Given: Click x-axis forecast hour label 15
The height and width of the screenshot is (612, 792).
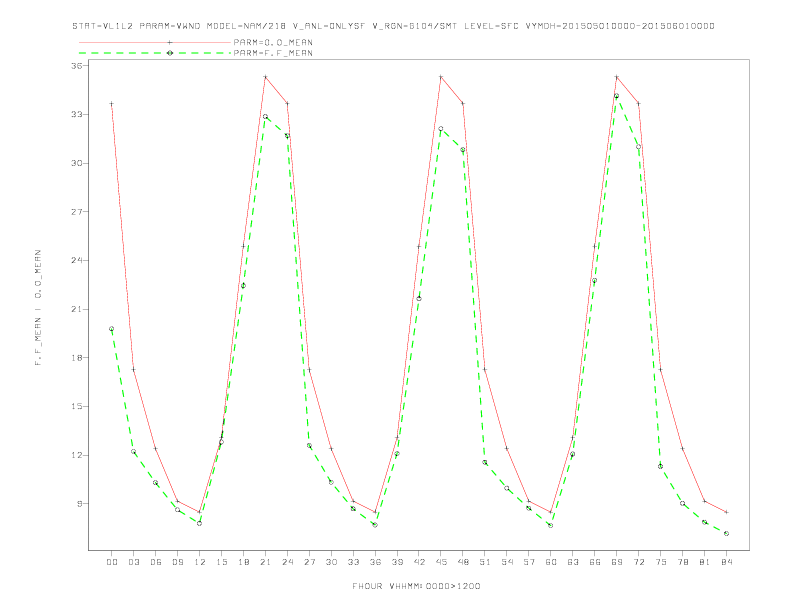Looking at the screenshot, I should coord(221,562).
